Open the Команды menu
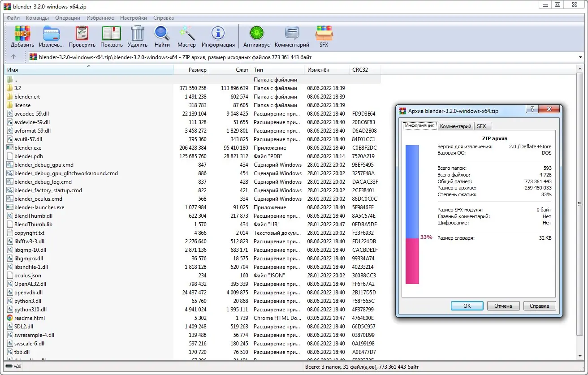588x375 pixels. pyautogui.click(x=38, y=18)
